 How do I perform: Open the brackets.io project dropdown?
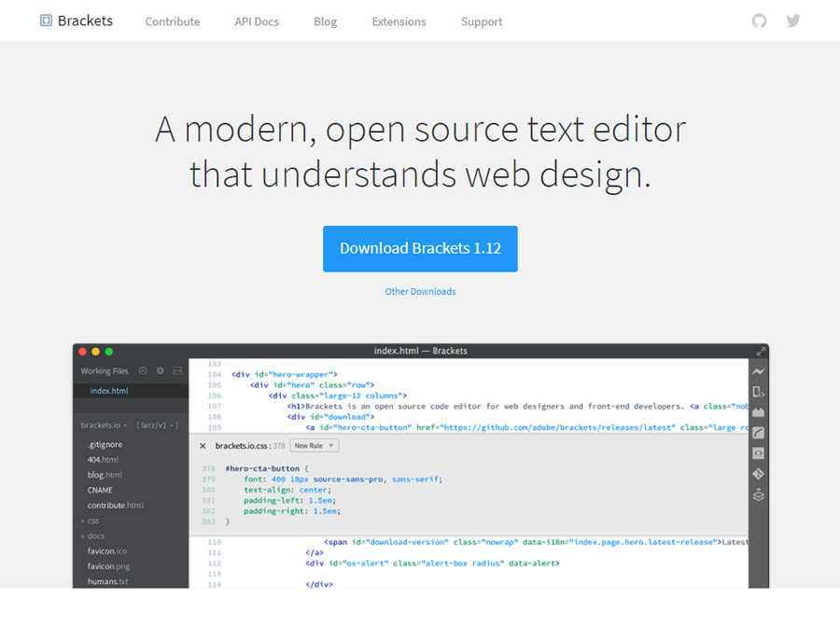coord(104,424)
